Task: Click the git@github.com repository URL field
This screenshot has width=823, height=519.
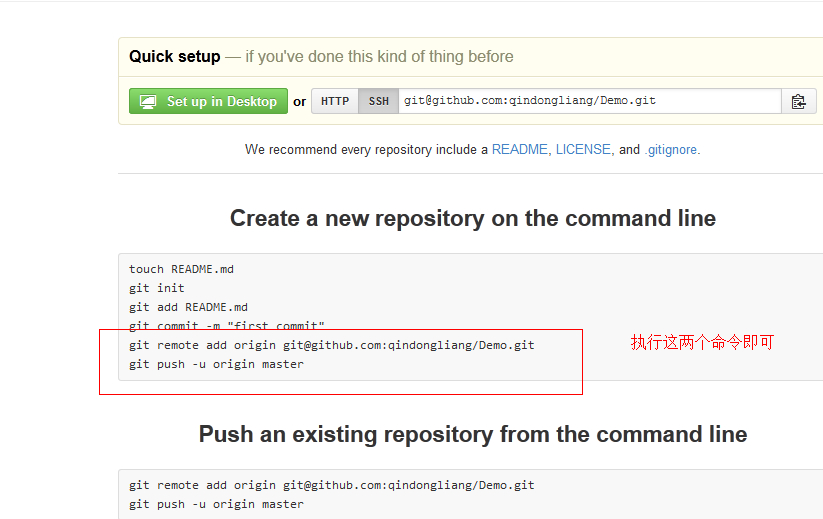Action: (x=590, y=101)
